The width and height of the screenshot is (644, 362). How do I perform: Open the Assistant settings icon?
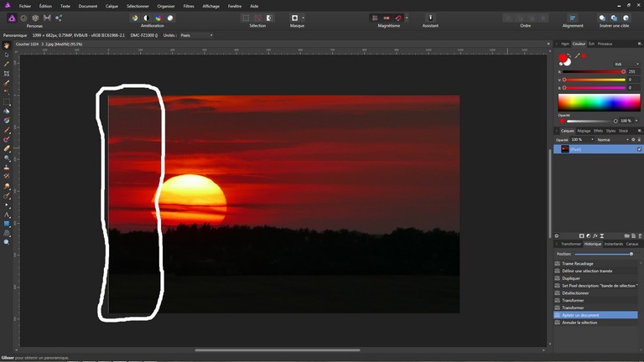coord(430,18)
